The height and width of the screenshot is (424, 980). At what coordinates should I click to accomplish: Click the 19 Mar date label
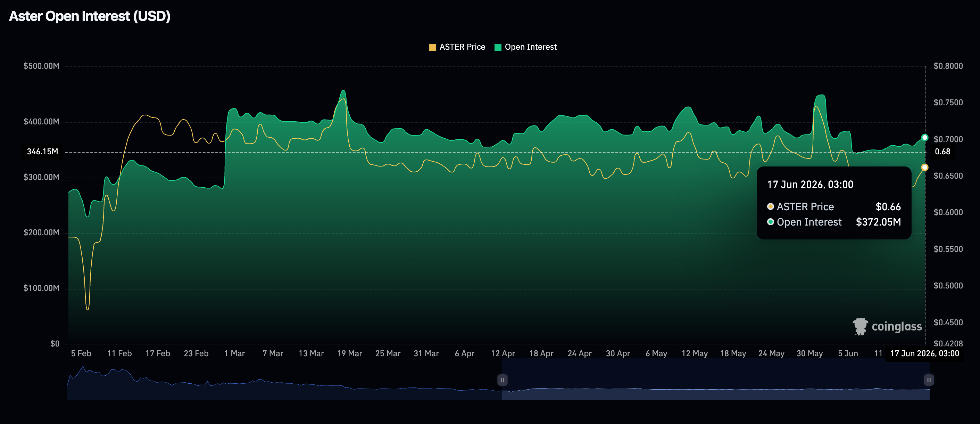pyautogui.click(x=350, y=353)
